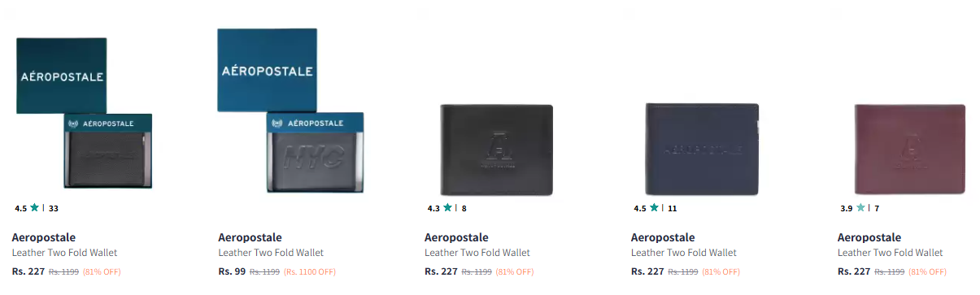Click the (81% OFF) label on navy wallet
980x295 pixels.
click(721, 272)
